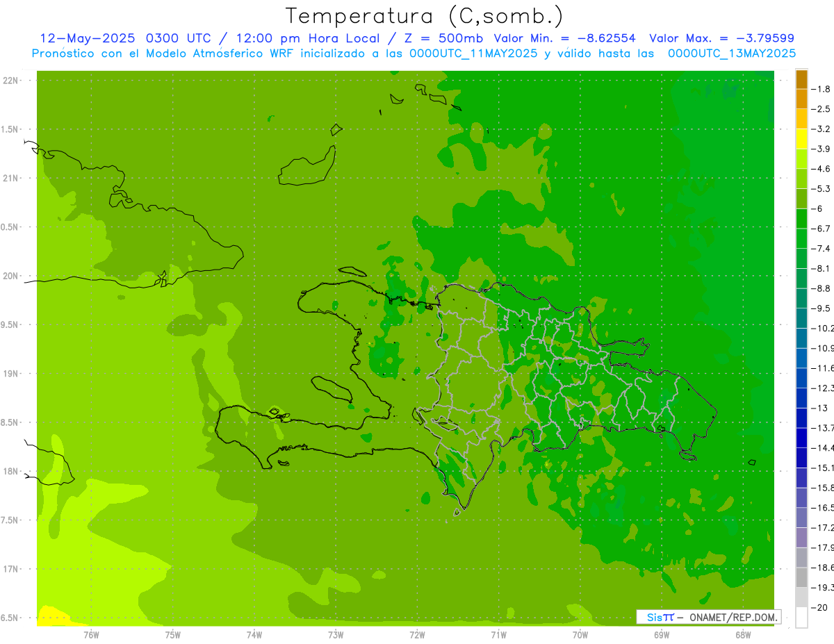Click the '72W' longitude axis label

pos(417,635)
